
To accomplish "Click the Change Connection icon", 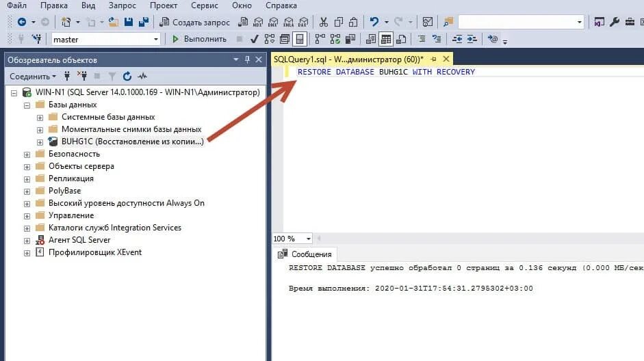I will [36, 39].
